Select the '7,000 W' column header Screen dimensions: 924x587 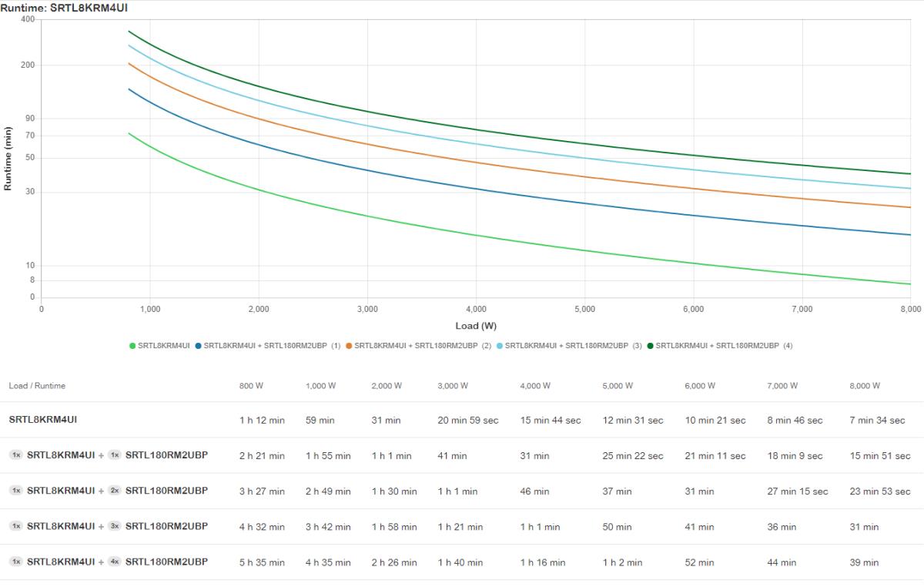click(782, 386)
